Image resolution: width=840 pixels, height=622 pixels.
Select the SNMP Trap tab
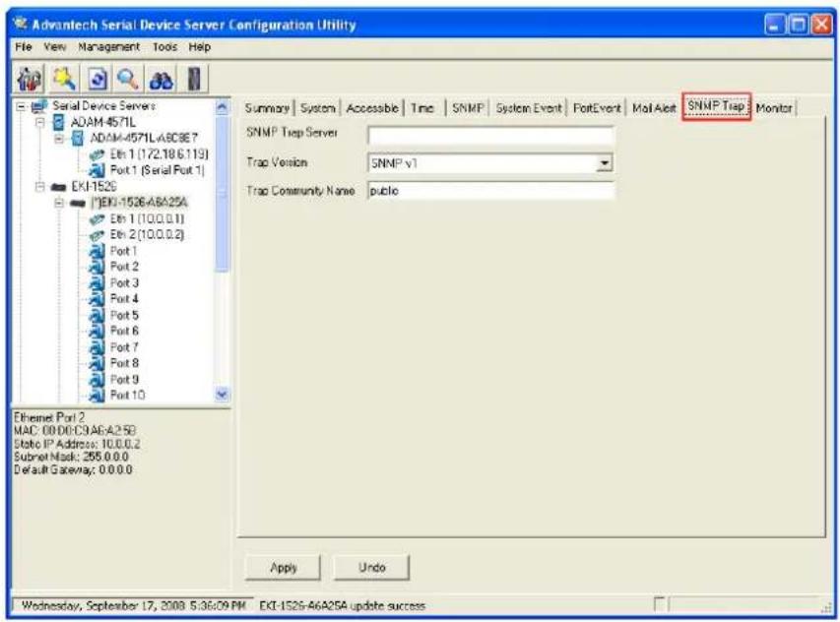tap(717, 106)
